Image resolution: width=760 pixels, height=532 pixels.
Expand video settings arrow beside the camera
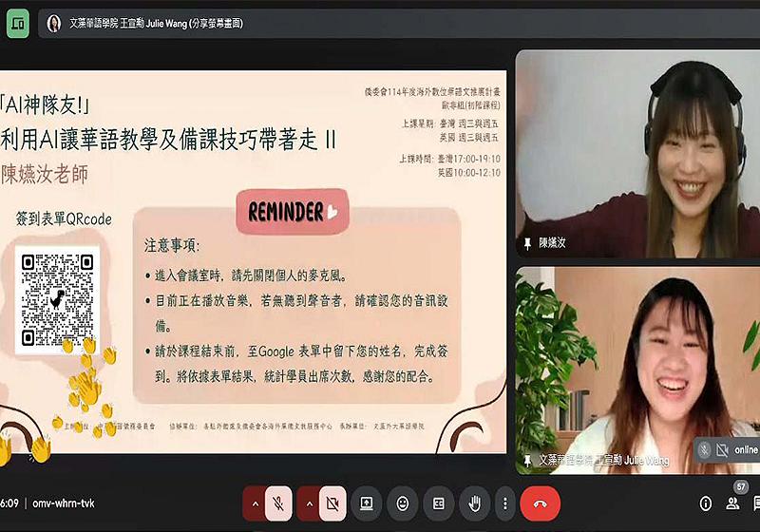(308, 503)
